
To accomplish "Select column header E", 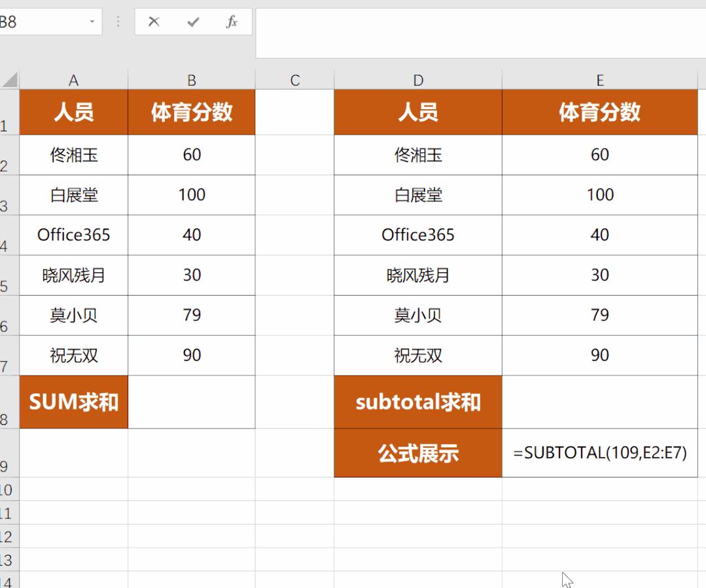I will [x=599, y=78].
